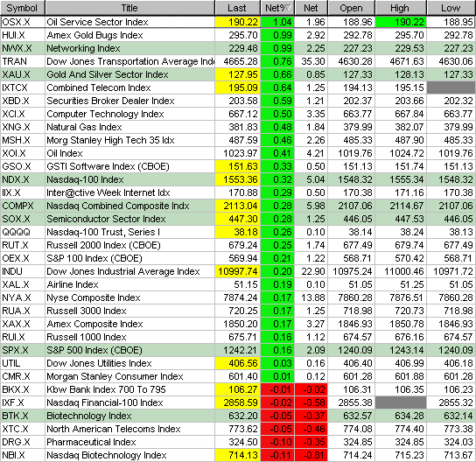Click the Low column header
The image size is (476, 462).
click(451, 8)
